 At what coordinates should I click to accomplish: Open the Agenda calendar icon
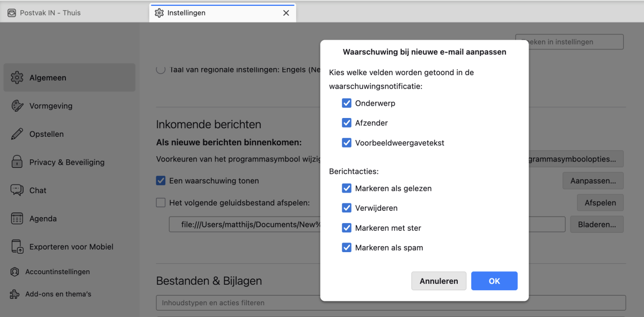17,219
